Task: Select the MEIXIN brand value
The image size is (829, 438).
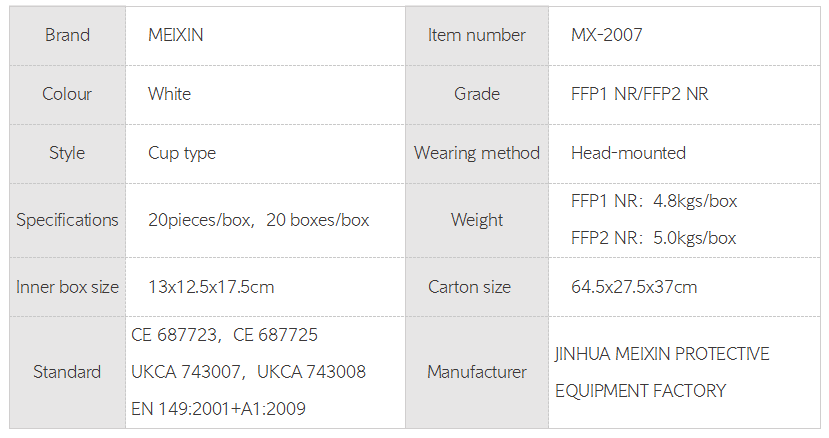Action: coord(176,35)
